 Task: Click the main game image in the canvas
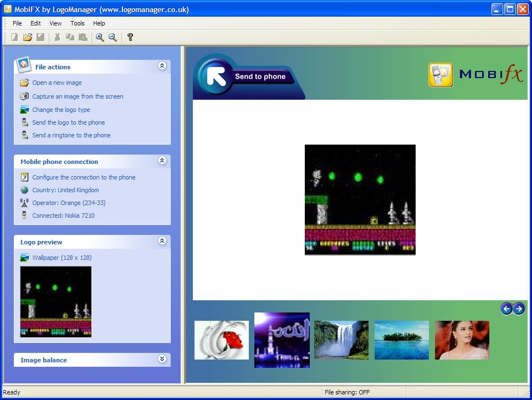360,200
